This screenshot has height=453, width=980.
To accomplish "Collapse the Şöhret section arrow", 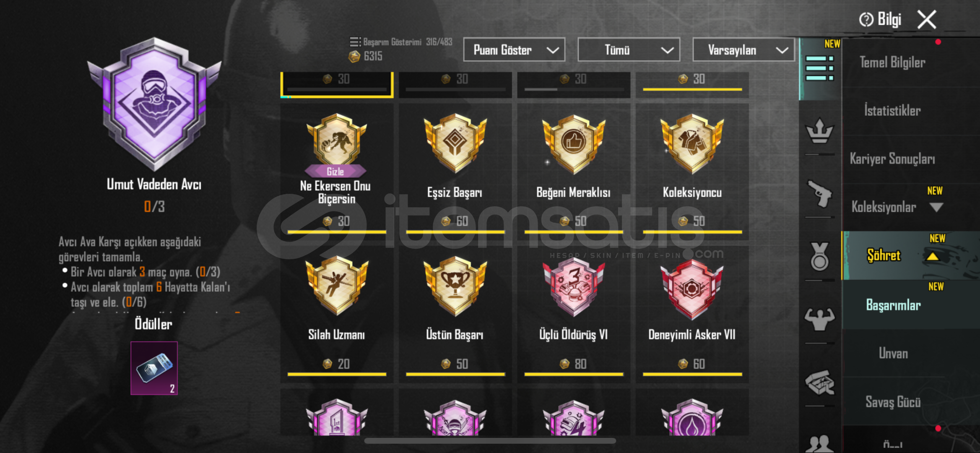I will click(932, 256).
